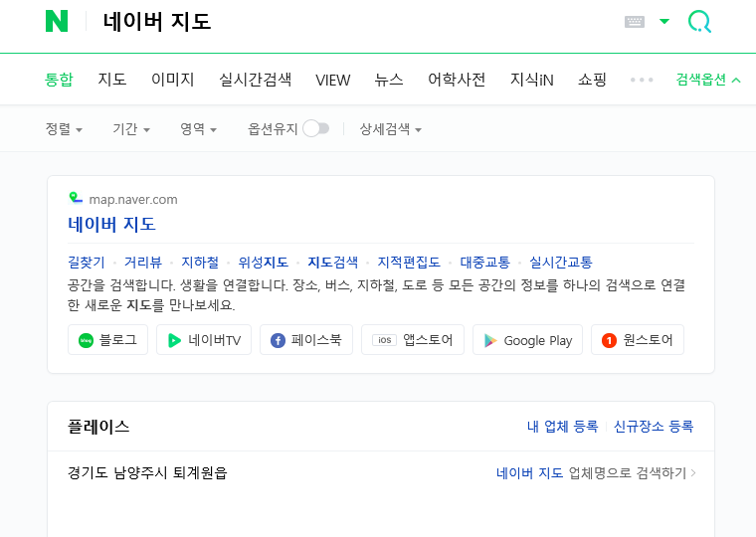
Task: Click the 앱스토어 button
Action: [413, 340]
